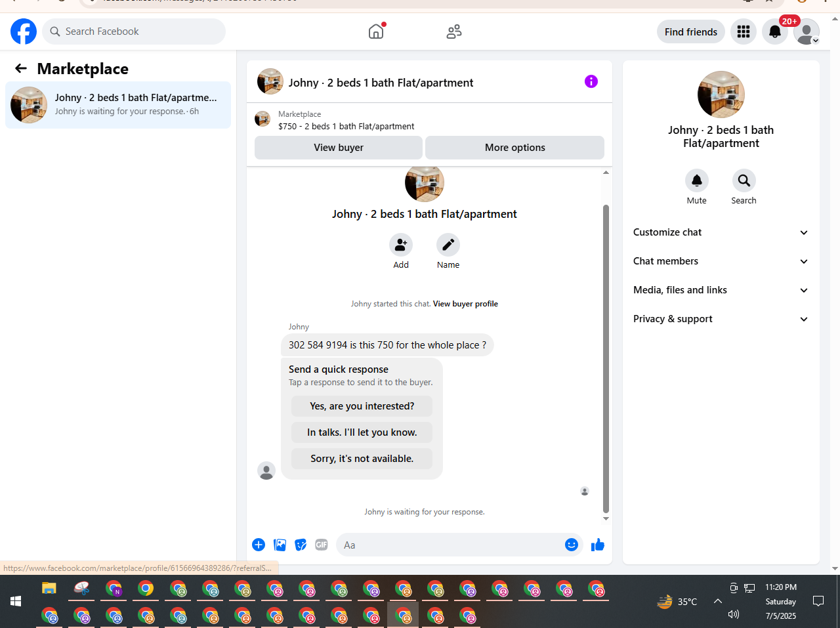Attach a photo file in composer
This screenshot has width=840, height=628.
click(x=280, y=545)
